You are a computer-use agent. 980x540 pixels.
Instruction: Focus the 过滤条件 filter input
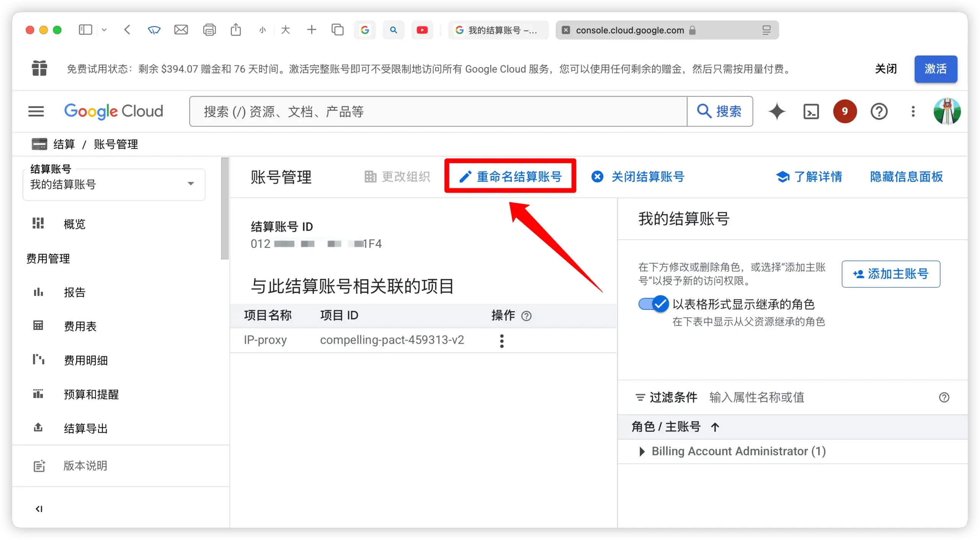(819, 397)
